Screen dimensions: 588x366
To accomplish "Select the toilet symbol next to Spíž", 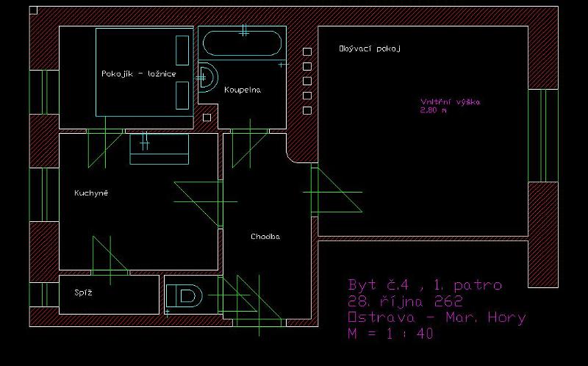I will [x=184, y=296].
